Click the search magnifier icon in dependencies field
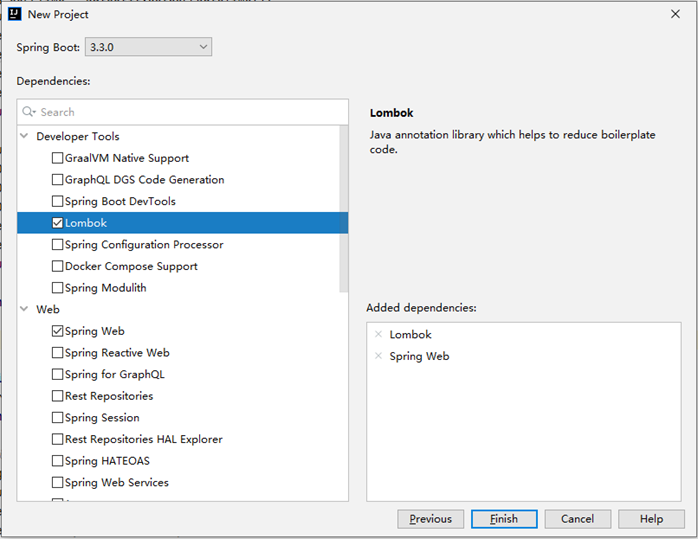This screenshot has width=698, height=539. click(x=29, y=112)
